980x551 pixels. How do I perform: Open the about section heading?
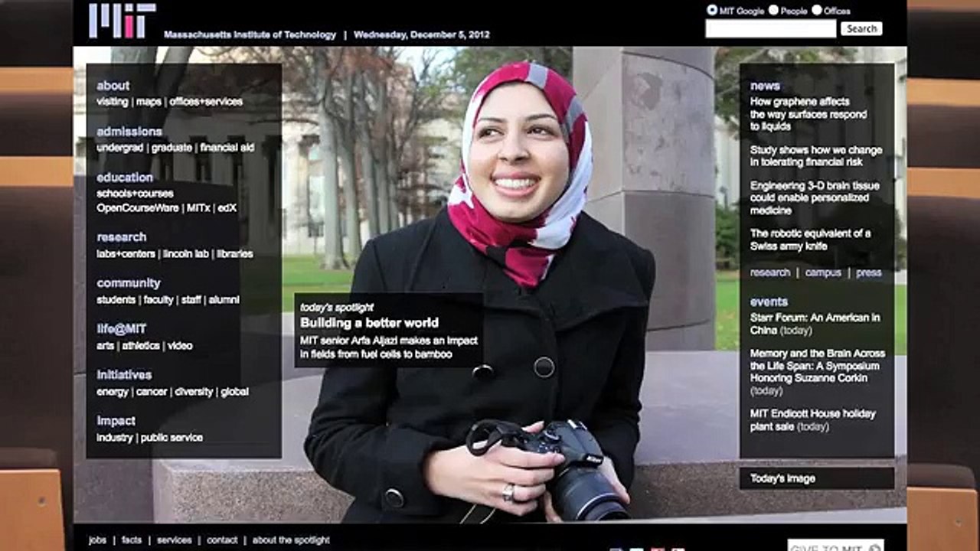tap(113, 86)
